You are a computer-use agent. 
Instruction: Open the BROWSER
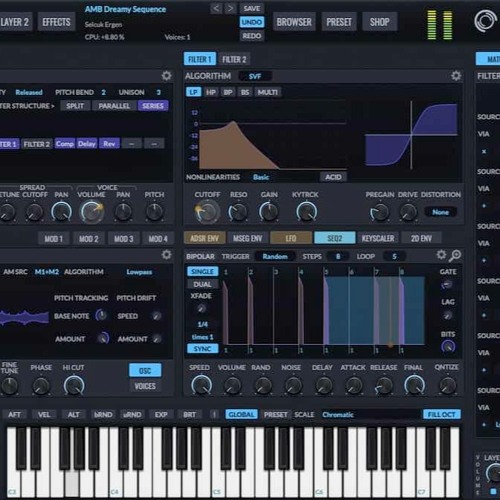pyautogui.click(x=294, y=22)
